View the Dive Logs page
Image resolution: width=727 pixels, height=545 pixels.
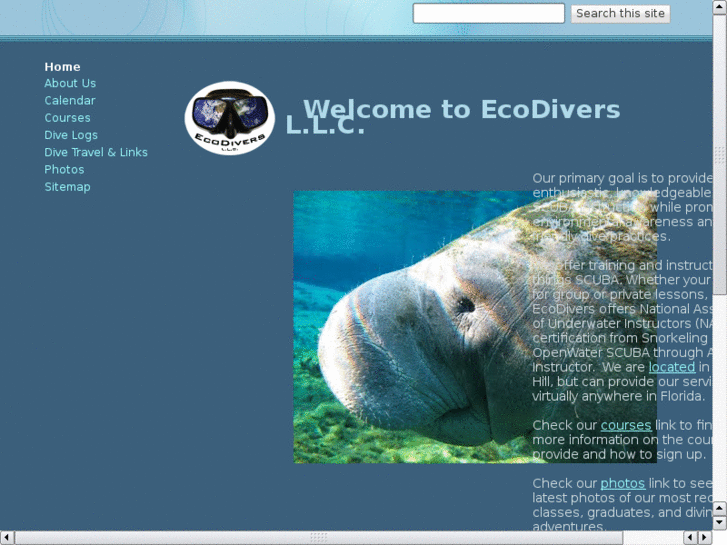[71, 135]
